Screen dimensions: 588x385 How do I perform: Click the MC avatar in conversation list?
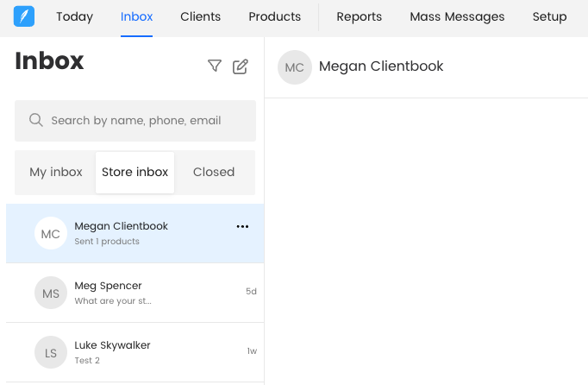click(x=51, y=233)
